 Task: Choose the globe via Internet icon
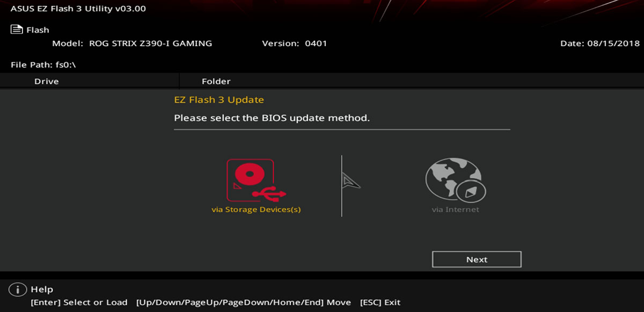[456, 179]
